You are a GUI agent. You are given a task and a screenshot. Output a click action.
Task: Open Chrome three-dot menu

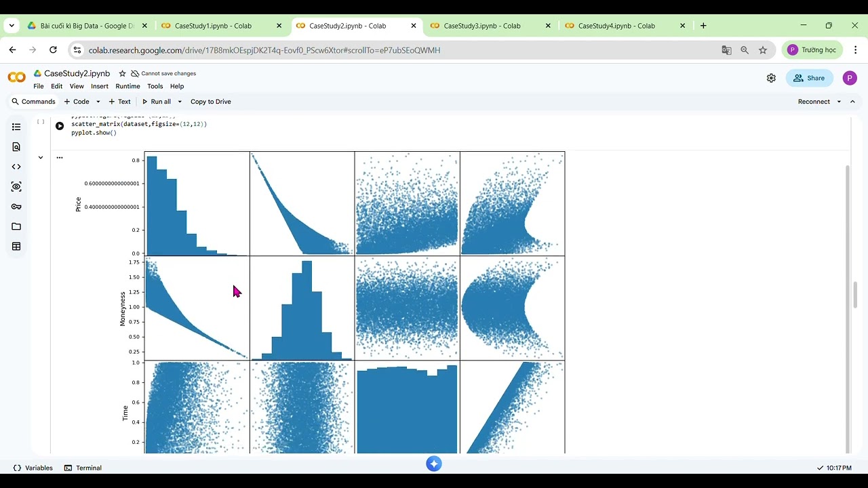(855, 49)
